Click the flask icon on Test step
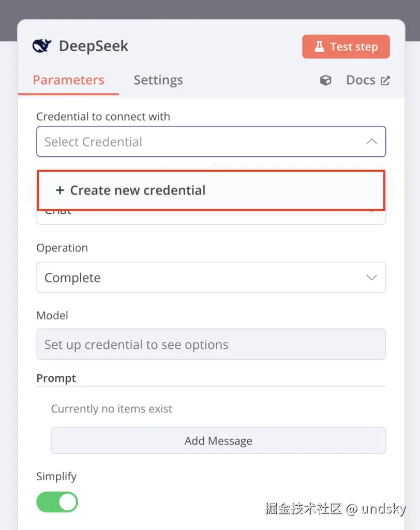Screen dimensions: 420x530 click(x=319, y=47)
